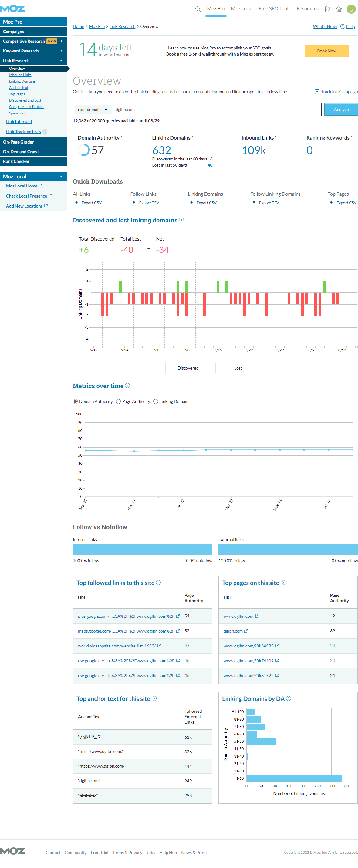The height and width of the screenshot is (868, 358).
Task: Open Resources top menu
Action: [x=307, y=9]
